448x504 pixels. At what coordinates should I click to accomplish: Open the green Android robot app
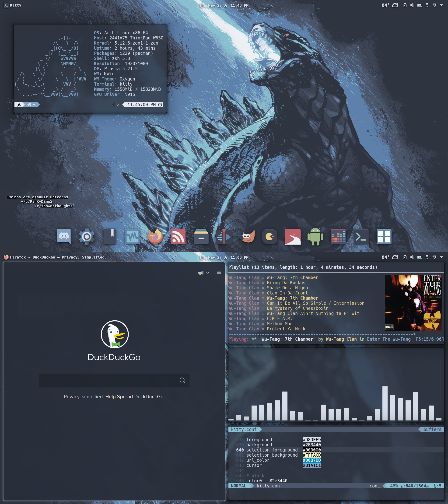click(x=315, y=236)
